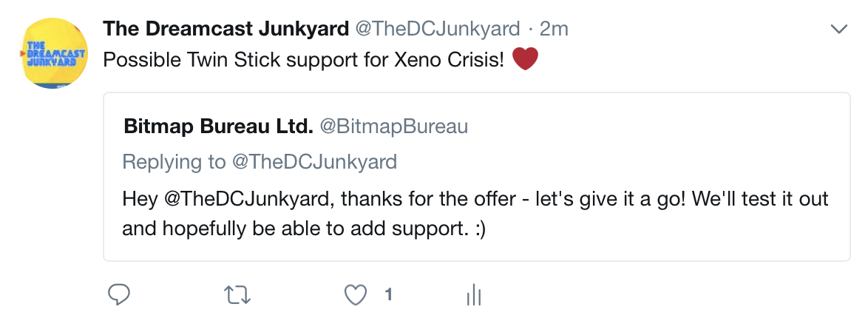Click the 'Replying to @TheDCJunkyard' line

click(x=260, y=161)
